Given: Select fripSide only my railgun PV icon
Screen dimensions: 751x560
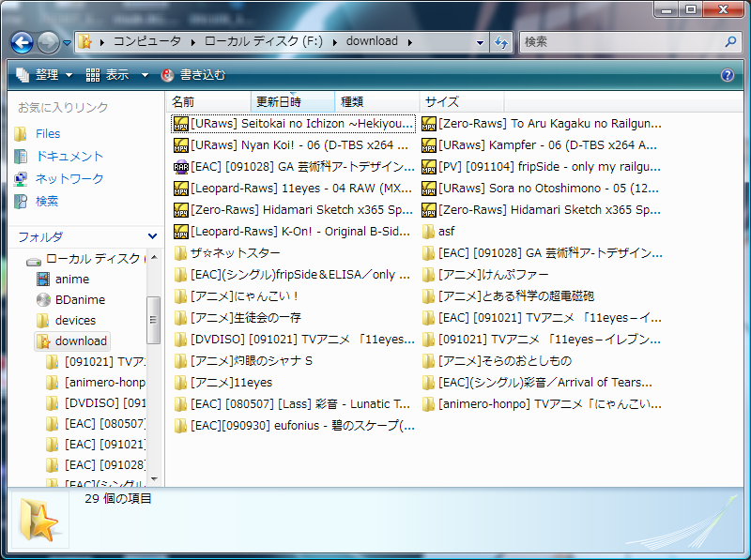Looking at the screenshot, I should click(x=429, y=167).
